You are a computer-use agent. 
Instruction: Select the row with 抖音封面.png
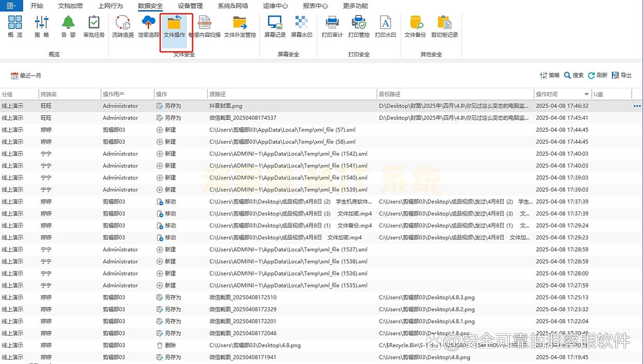pos(321,106)
